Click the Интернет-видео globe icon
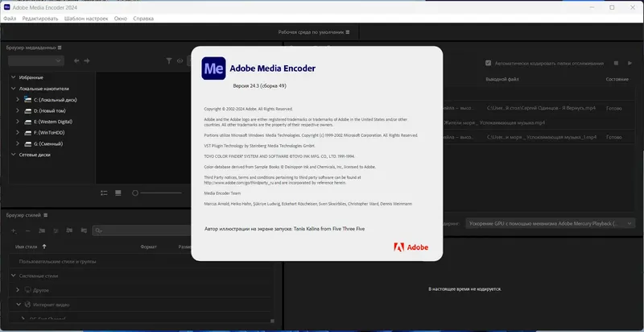This screenshot has height=332, width=644. point(28,305)
